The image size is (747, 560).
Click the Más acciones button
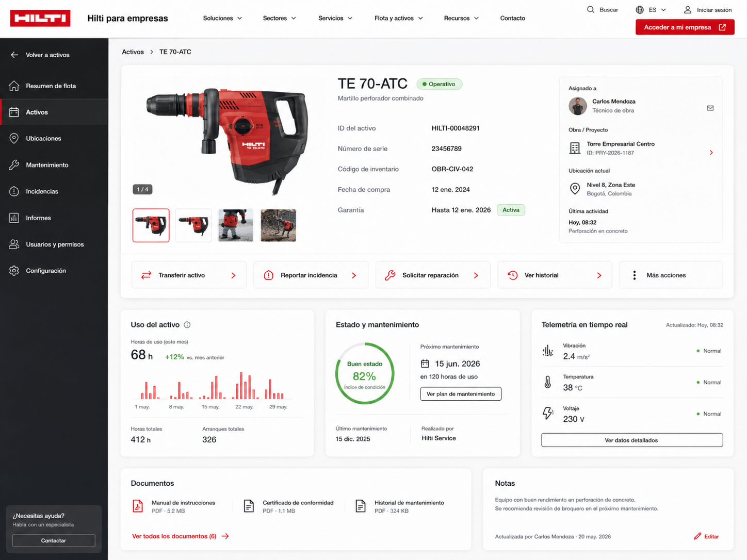point(671,275)
